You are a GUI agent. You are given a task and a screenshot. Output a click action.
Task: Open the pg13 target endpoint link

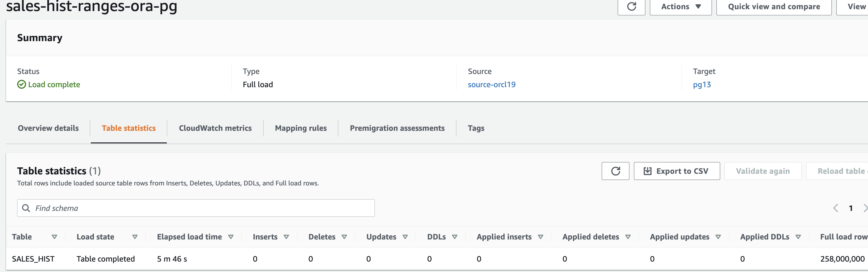pos(701,85)
